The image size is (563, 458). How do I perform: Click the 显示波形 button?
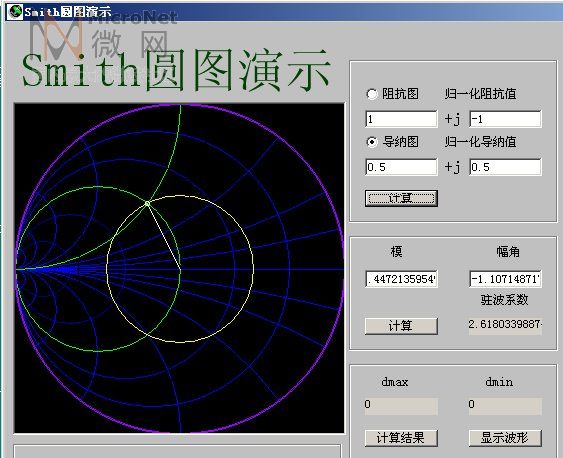pyautogui.click(x=505, y=438)
